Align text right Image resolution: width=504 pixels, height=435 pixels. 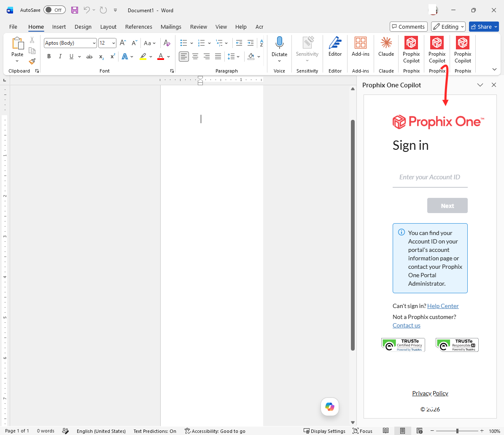point(207,57)
